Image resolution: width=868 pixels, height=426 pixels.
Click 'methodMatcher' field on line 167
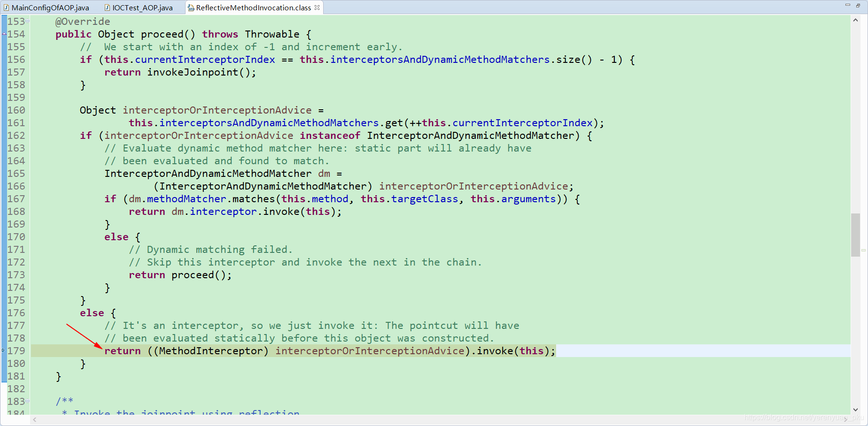click(186, 199)
